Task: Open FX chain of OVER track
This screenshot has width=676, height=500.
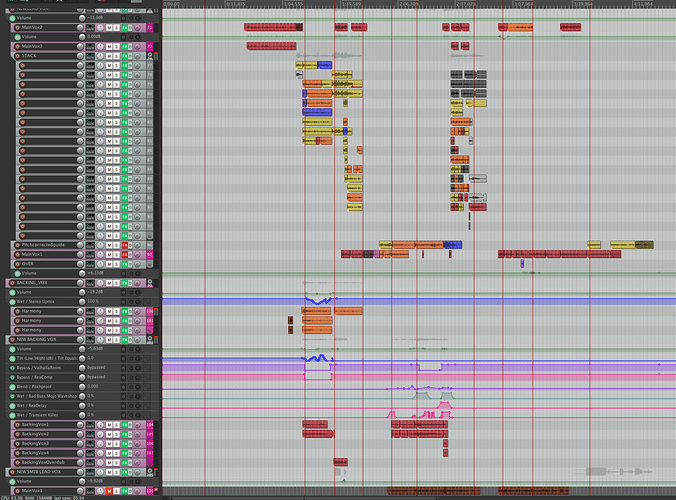Action: click(124, 264)
